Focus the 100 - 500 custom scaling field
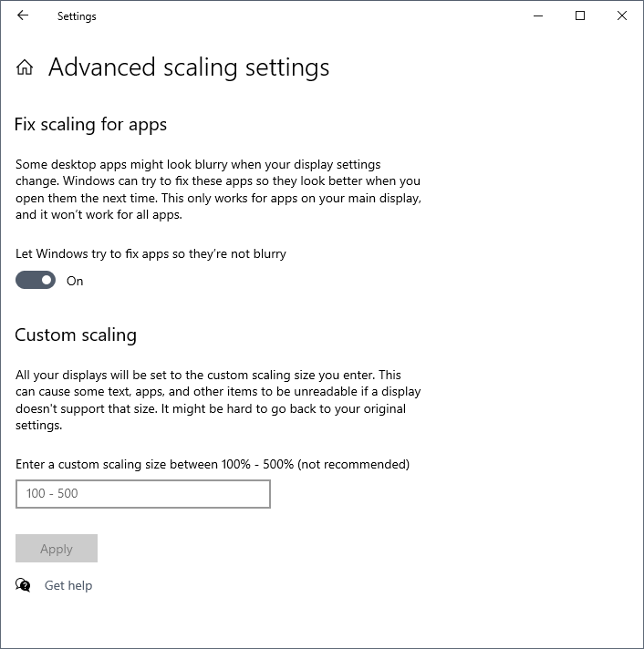Screen dimensions: 644x649 (x=143, y=494)
